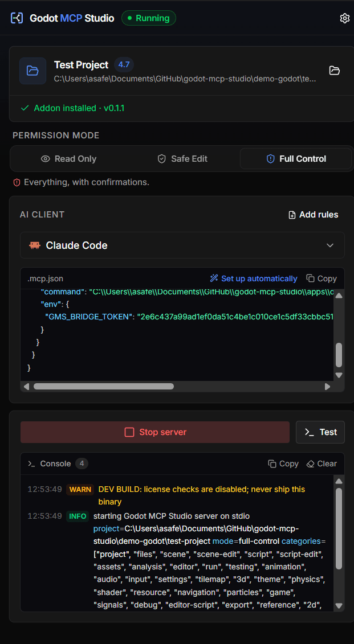The image size is (354, 644).
Task: Click the Addon installed v0.1.1 text
Action: (x=79, y=108)
